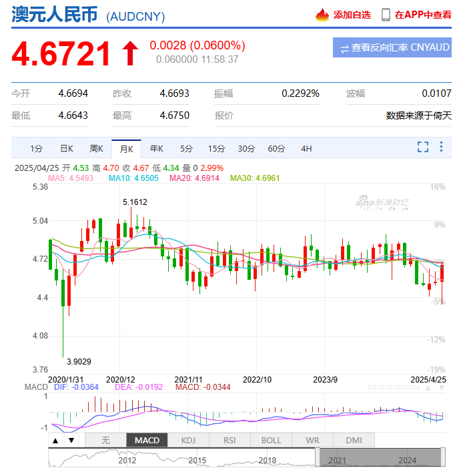Select MACD indicator option
455x476 pixels.
pyautogui.click(x=147, y=441)
